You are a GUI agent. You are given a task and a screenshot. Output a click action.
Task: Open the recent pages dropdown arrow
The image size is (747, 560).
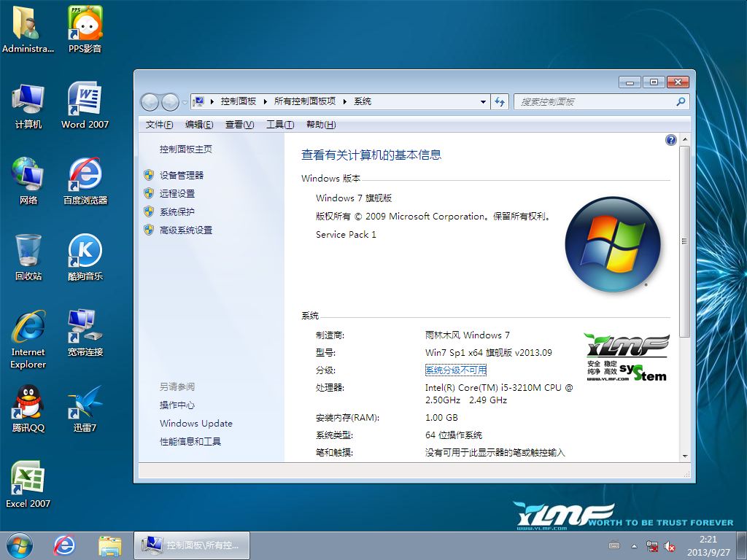tap(185, 102)
